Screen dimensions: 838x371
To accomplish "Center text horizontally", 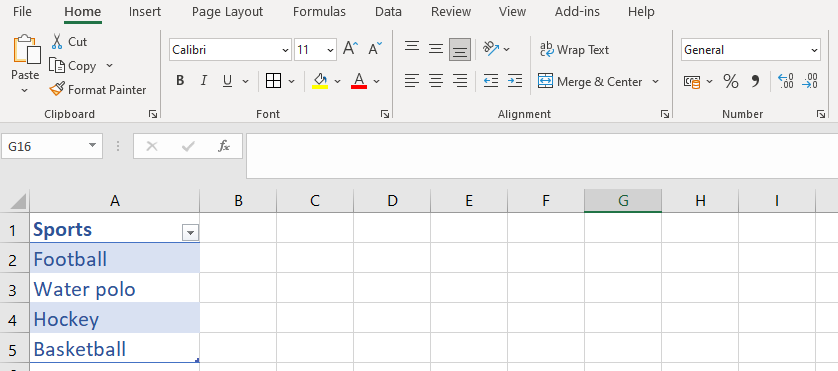I will pos(436,81).
